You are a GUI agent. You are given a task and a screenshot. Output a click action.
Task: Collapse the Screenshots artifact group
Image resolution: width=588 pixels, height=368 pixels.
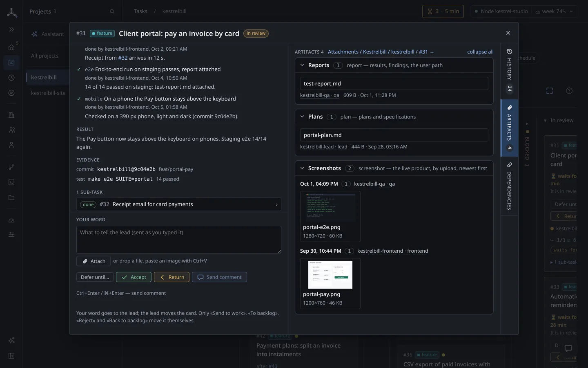pyautogui.click(x=302, y=168)
